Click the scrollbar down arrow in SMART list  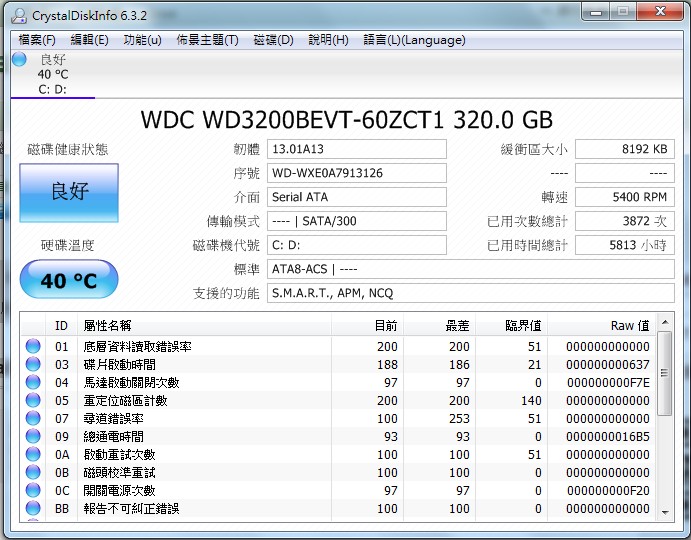(665, 512)
